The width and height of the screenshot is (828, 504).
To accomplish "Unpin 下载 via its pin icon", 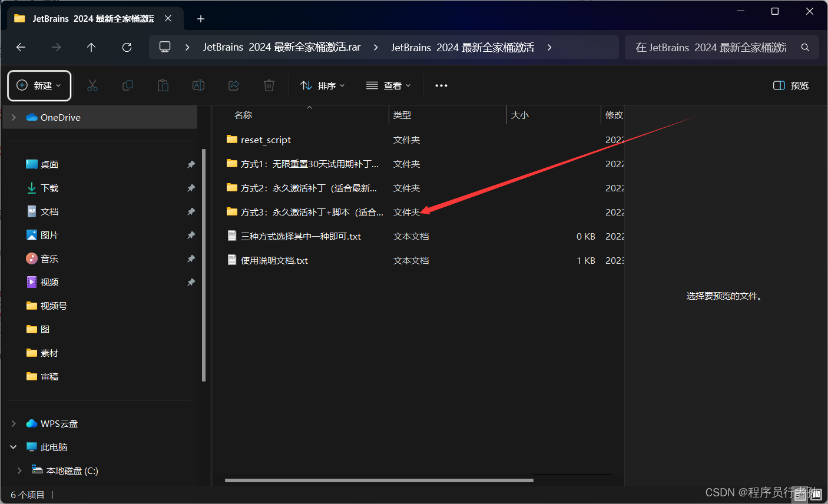I will point(191,188).
